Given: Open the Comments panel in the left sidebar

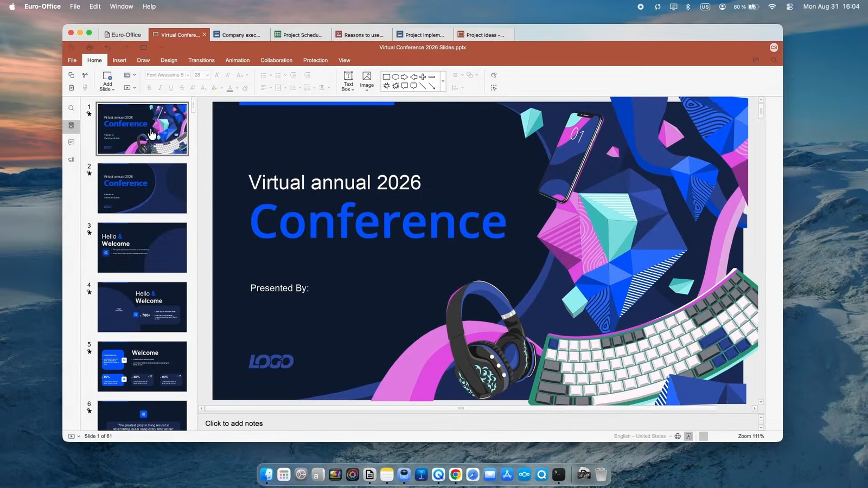Looking at the screenshot, I should click(71, 143).
